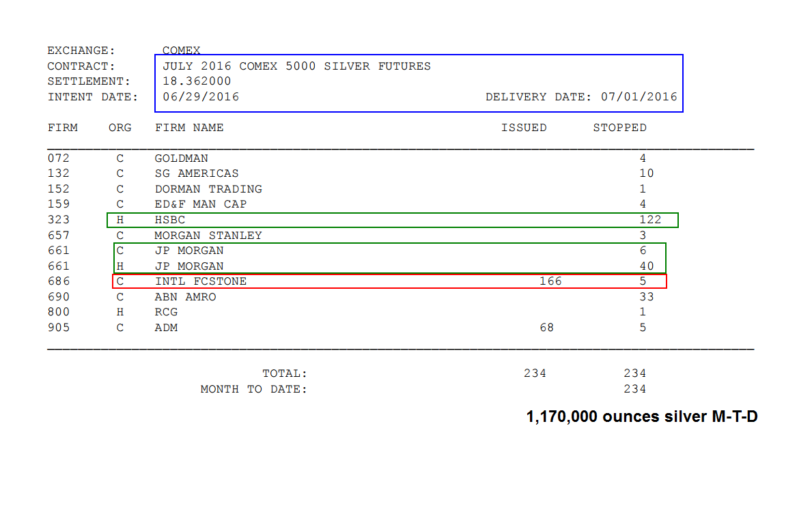
Task: Select month to date value 234
Action: tap(635, 389)
